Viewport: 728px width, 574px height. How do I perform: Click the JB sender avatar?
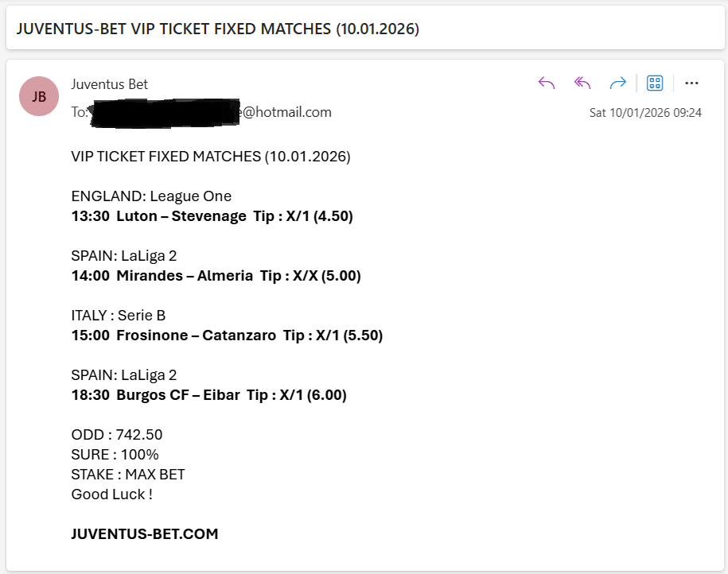tap(39, 95)
